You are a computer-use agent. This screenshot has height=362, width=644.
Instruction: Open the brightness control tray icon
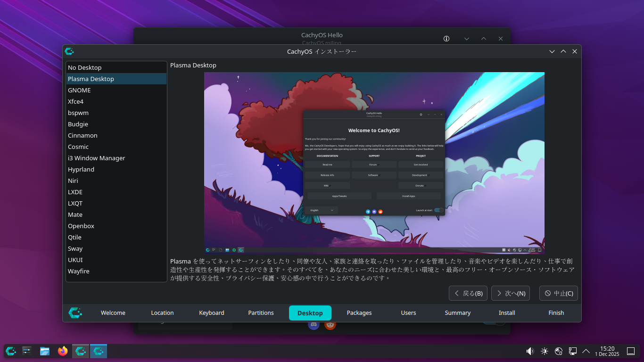click(x=545, y=351)
